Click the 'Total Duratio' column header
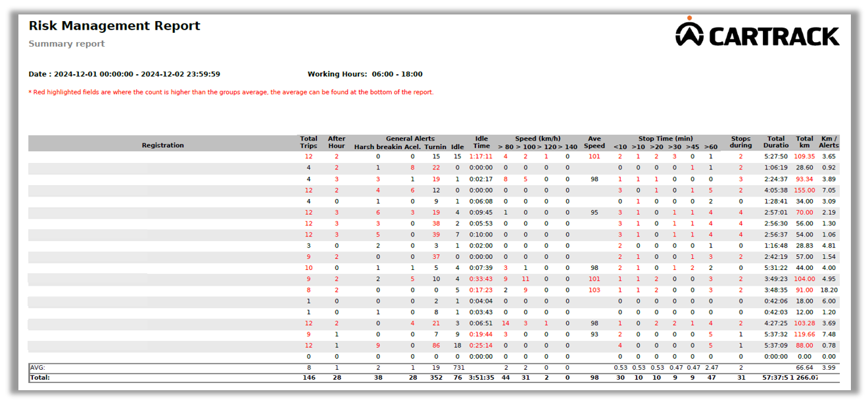 click(x=776, y=143)
